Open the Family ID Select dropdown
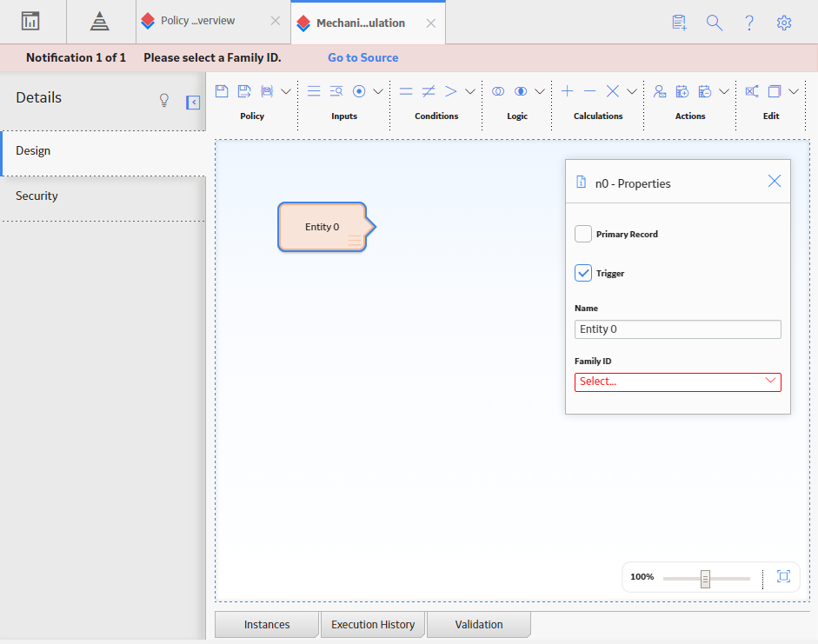Screen dimensions: 818x644 (x=678, y=382)
